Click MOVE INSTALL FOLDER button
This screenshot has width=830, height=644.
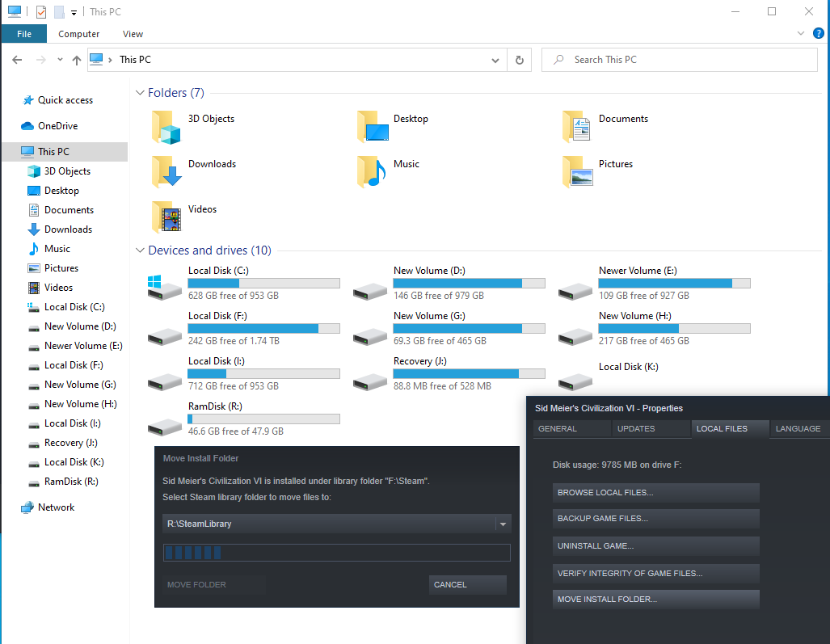tap(656, 600)
